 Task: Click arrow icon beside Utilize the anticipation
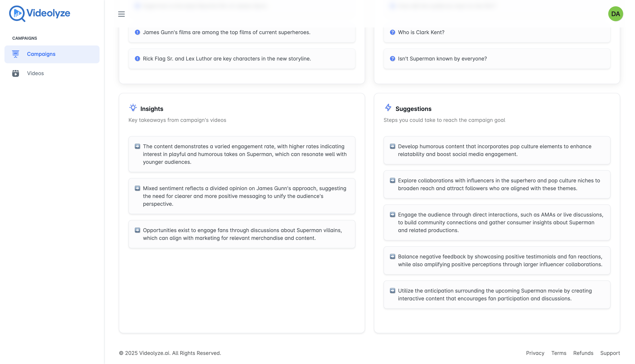[x=392, y=291]
